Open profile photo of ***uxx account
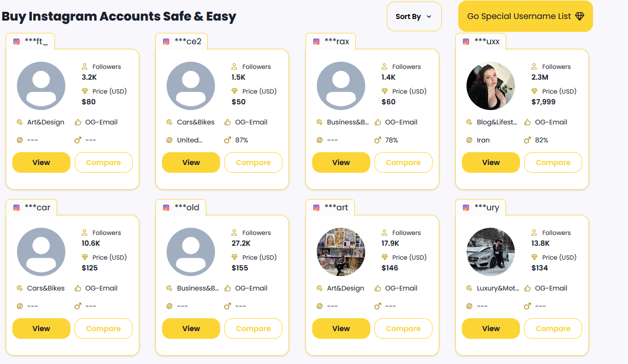This screenshot has height=364, width=628. (x=491, y=86)
